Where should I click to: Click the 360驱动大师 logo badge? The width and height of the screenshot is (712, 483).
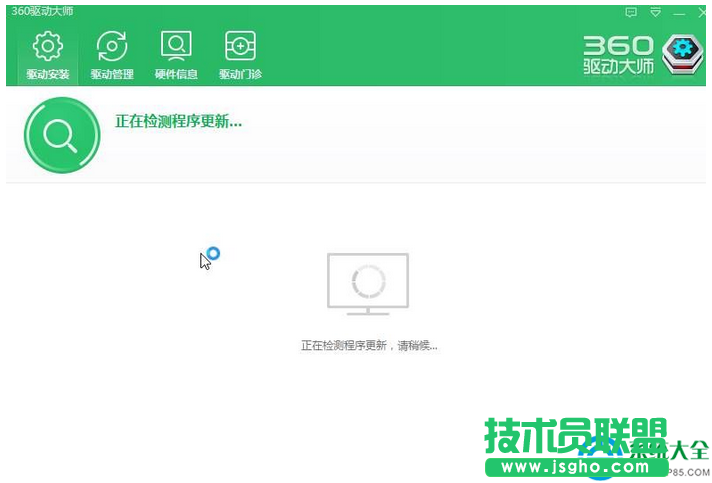682,54
